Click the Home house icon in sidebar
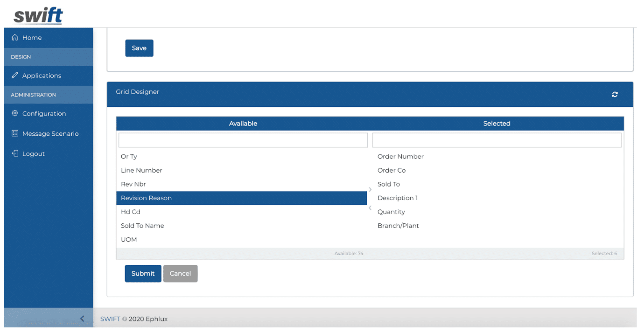The image size is (644, 333). point(14,38)
